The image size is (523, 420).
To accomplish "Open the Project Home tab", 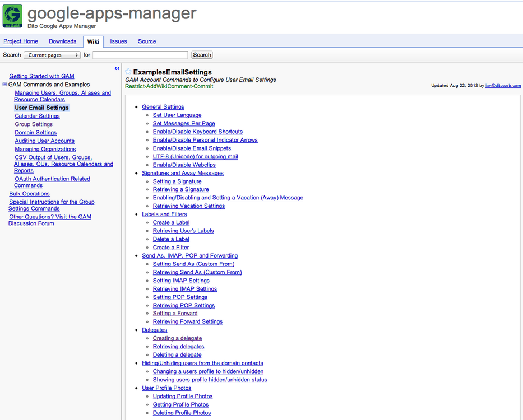I will tap(21, 41).
